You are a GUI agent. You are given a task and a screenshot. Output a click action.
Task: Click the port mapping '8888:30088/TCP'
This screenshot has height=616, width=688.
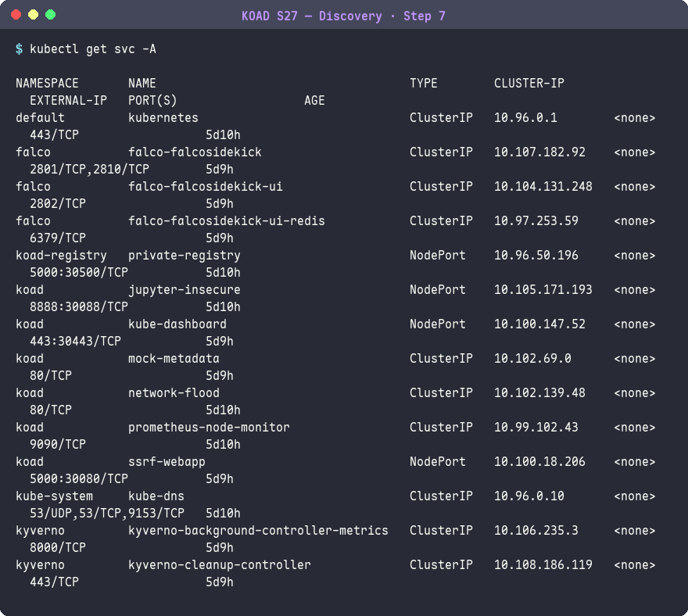(x=79, y=306)
